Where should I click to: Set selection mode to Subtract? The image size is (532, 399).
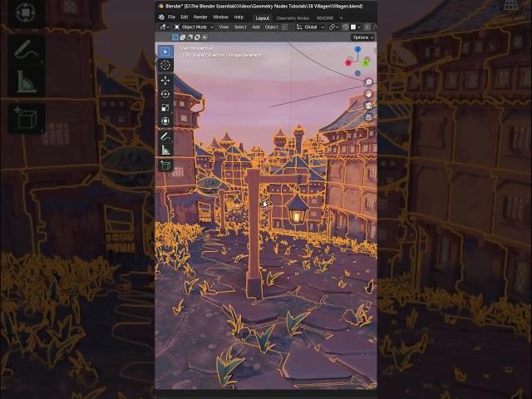tap(190, 37)
